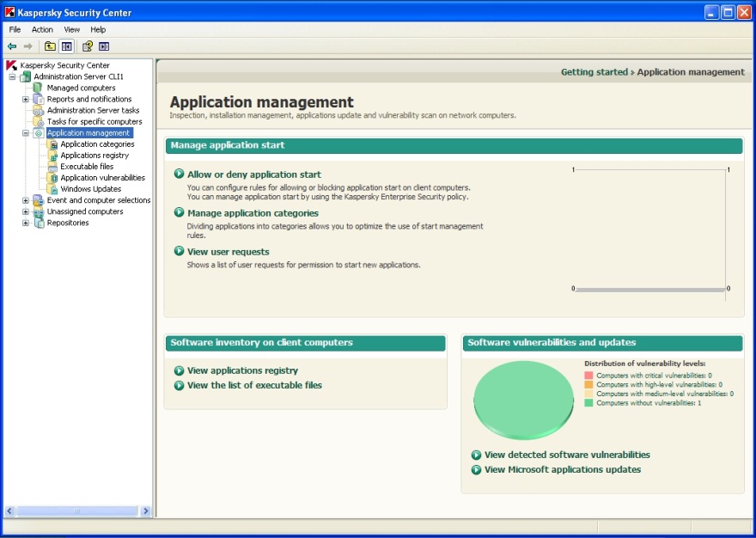Click the Kaspersky Security Center root icon
The width and height of the screenshot is (756, 538).
tap(11, 65)
